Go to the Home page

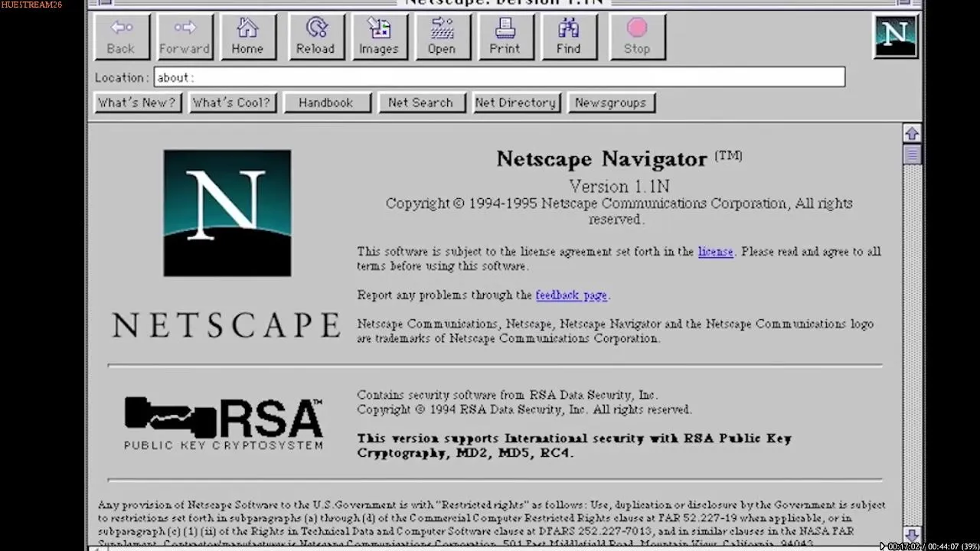click(248, 37)
